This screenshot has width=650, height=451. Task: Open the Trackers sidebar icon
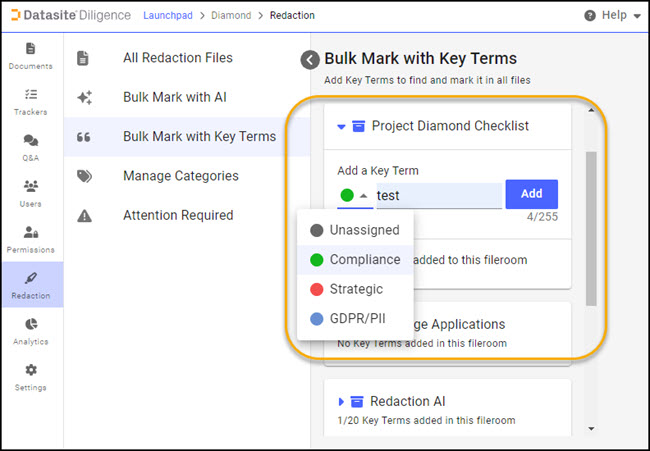coord(31,101)
